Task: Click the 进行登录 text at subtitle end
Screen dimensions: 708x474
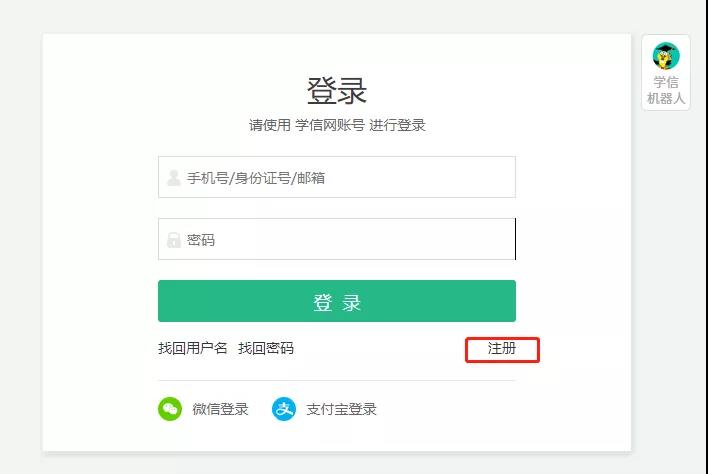Action: pyautogui.click(x=397, y=125)
